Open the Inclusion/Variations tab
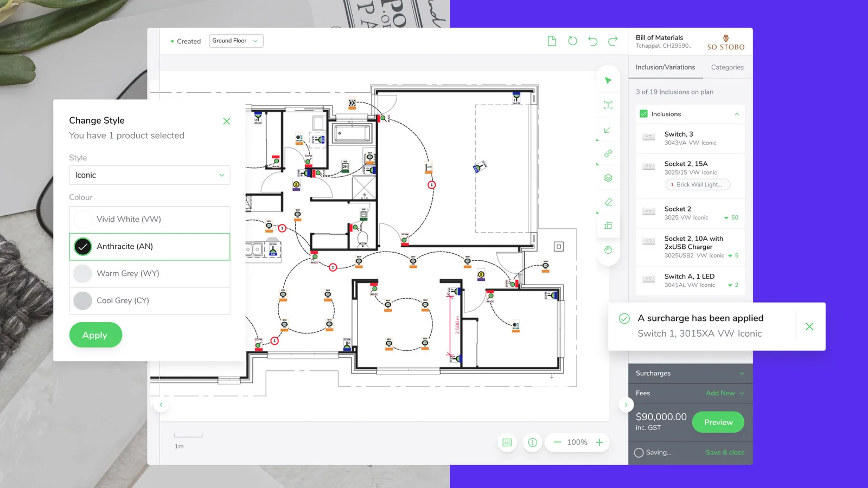 [665, 67]
